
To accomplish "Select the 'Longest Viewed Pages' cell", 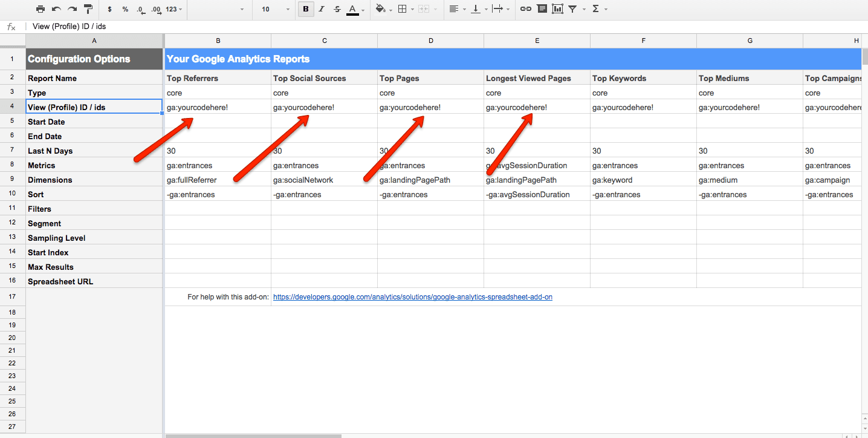I will [x=537, y=78].
